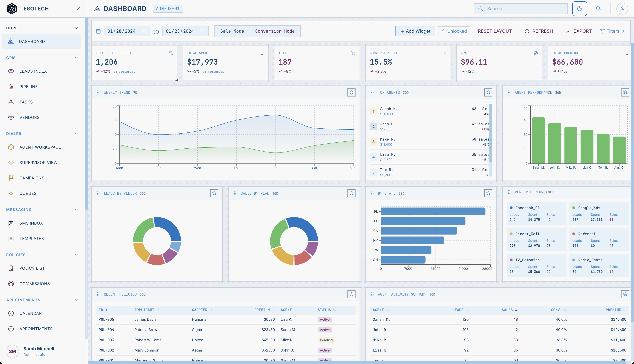Click Reset Layout
This screenshot has width=634, height=364.
click(x=495, y=31)
